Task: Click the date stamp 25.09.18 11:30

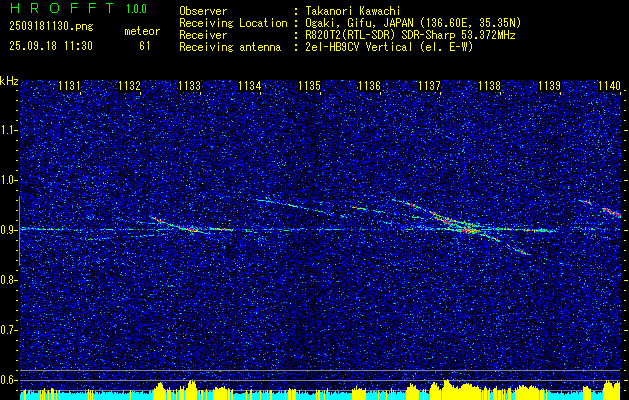Action: tap(51, 46)
